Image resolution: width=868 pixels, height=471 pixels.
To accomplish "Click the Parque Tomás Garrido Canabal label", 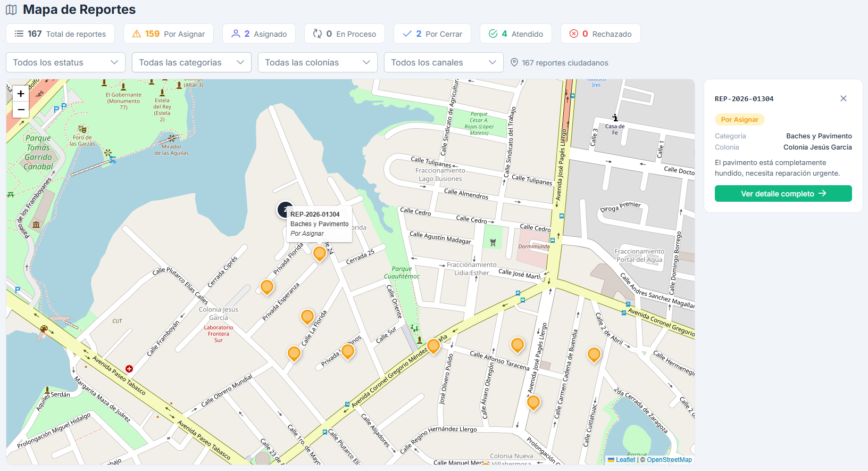I will tap(38, 152).
